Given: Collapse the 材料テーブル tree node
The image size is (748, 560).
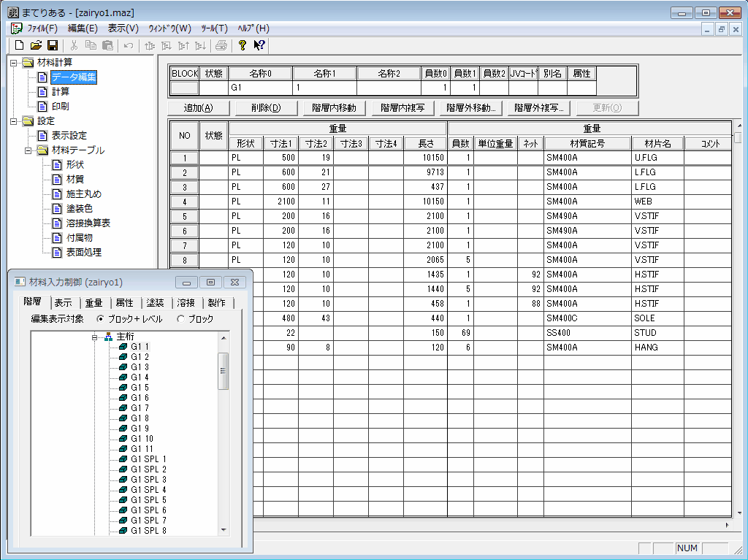Looking at the screenshot, I should coord(28,150).
